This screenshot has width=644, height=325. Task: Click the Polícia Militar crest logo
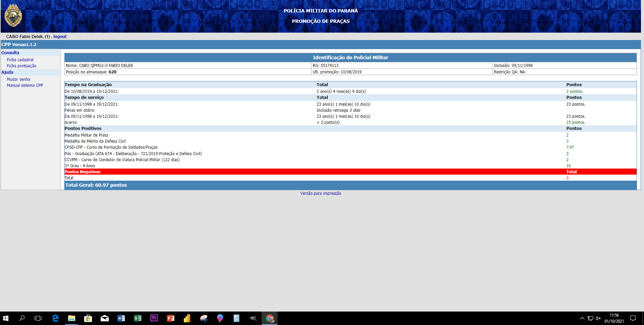pyautogui.click(x=13, y=16)
